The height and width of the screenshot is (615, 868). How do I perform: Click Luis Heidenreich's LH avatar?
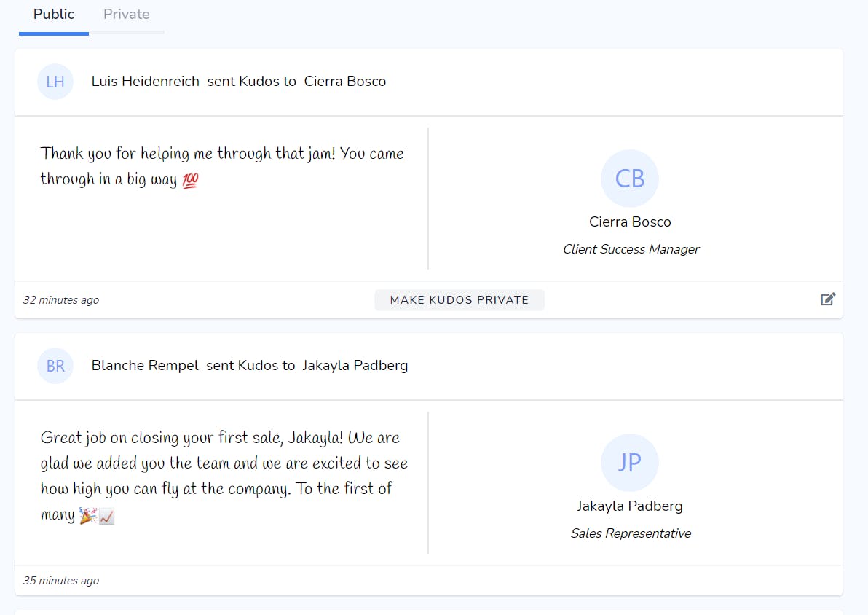click(55, 82)
